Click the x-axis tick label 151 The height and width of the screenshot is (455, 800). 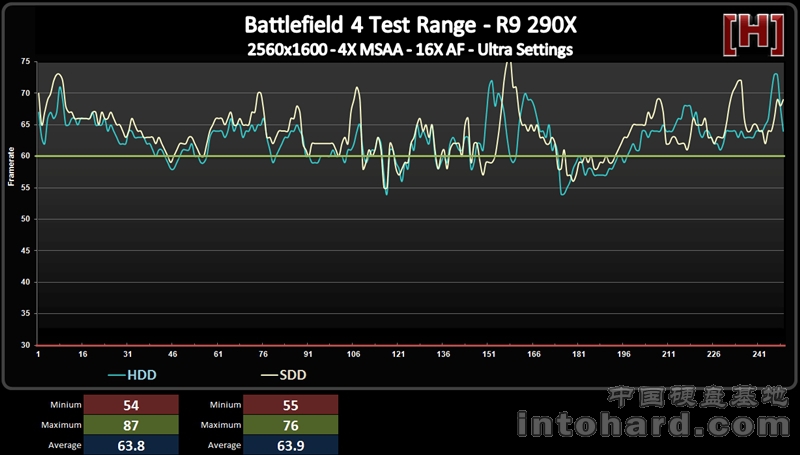(x=488, y=354)
